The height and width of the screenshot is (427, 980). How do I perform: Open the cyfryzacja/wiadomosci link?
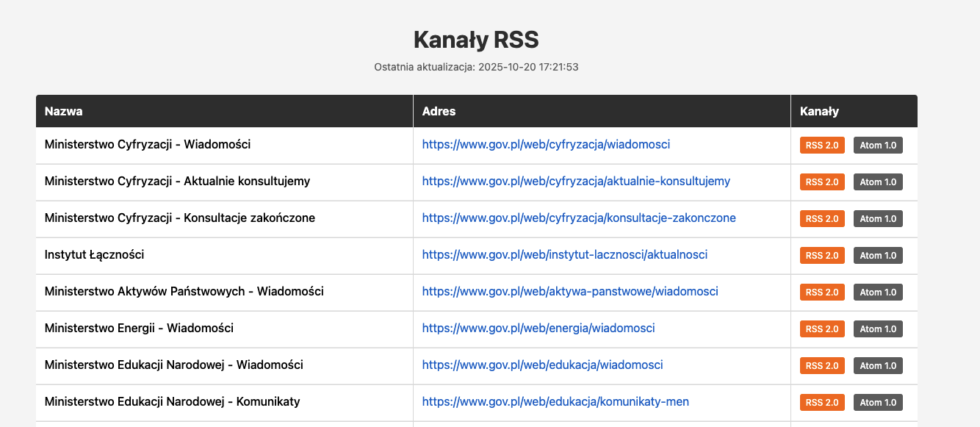point(546,145)
